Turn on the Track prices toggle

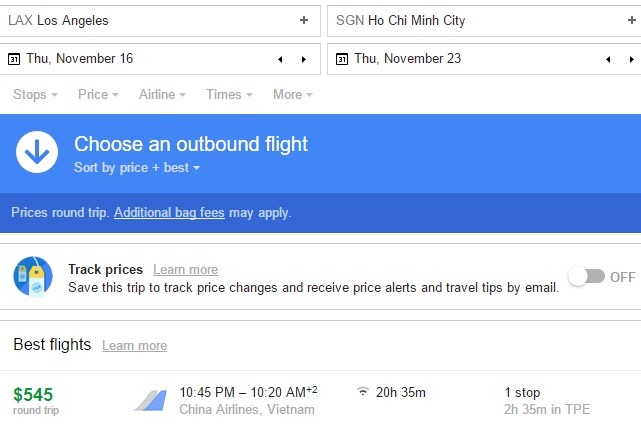587,277
